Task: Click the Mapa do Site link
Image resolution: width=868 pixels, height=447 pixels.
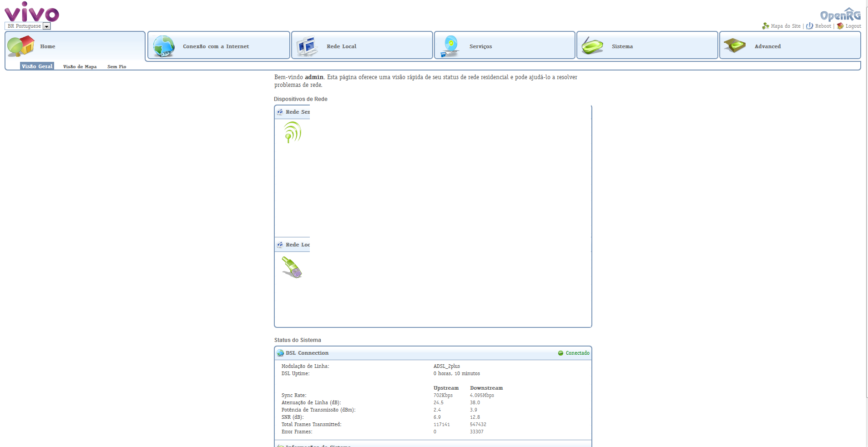Action: pyautogui.click(x=786, y=26)
